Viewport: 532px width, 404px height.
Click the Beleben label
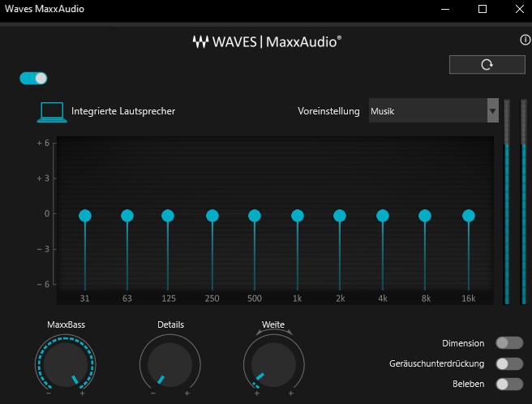(468, 384)
